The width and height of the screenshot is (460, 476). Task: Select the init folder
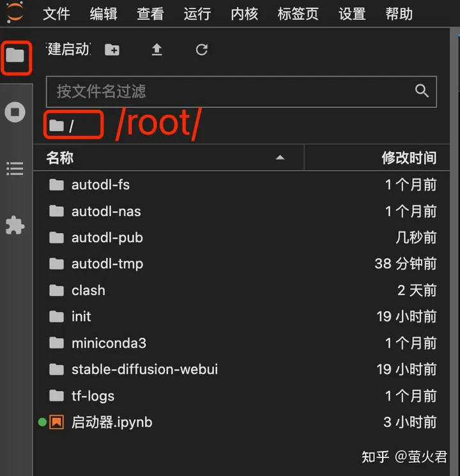pyautogui.click(x=241, y=317)
